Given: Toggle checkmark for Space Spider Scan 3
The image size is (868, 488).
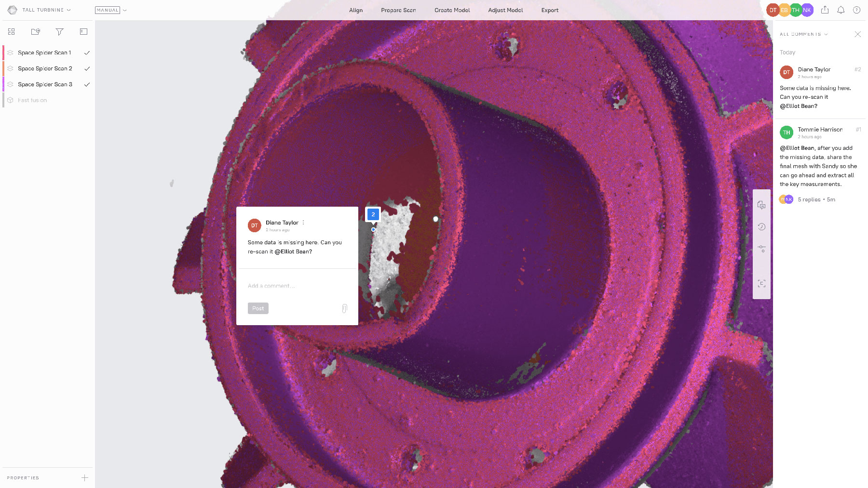Looking at the screenshot, I should [x=87, y=84].
